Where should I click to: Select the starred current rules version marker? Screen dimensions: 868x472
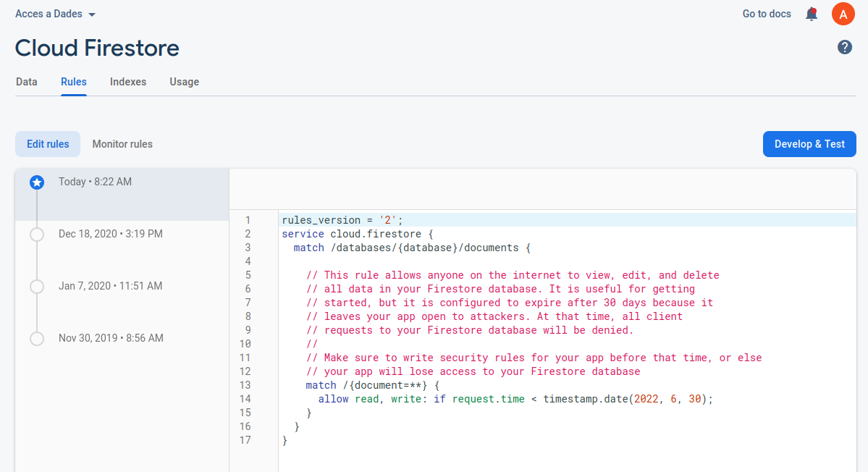[37, 182]
